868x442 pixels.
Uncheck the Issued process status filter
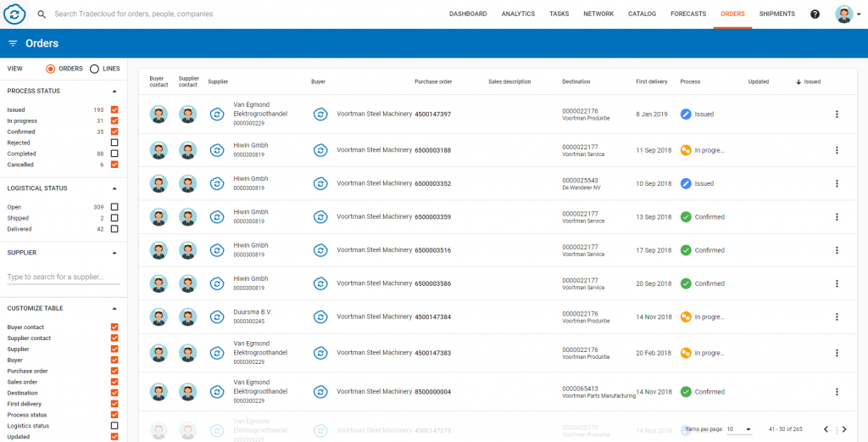point(114,109)
